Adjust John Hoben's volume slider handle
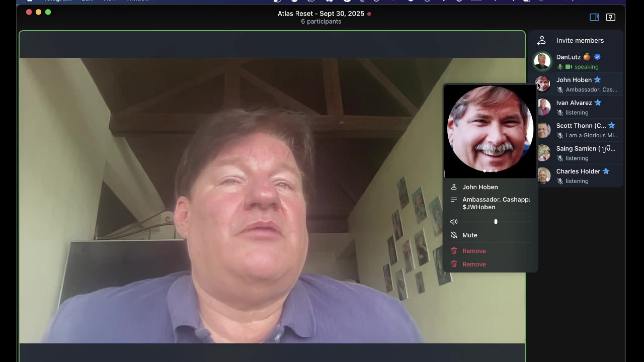The image size is (644, 362). point(496,222)
